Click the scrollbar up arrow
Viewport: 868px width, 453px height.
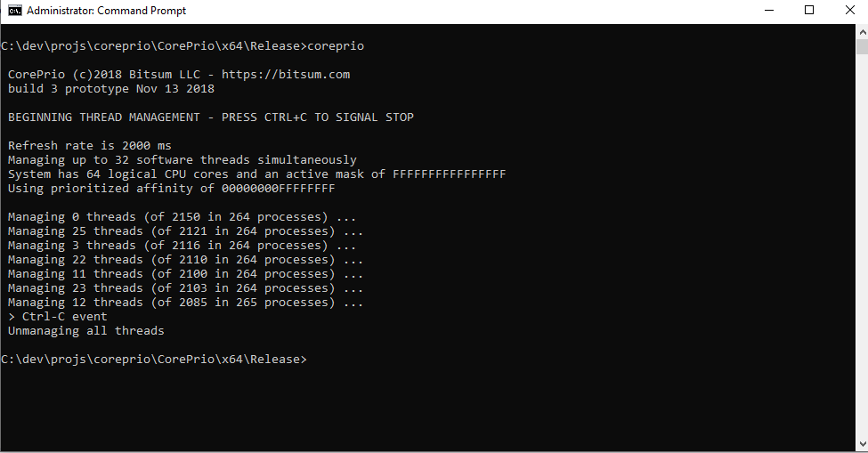coord(862,33)
